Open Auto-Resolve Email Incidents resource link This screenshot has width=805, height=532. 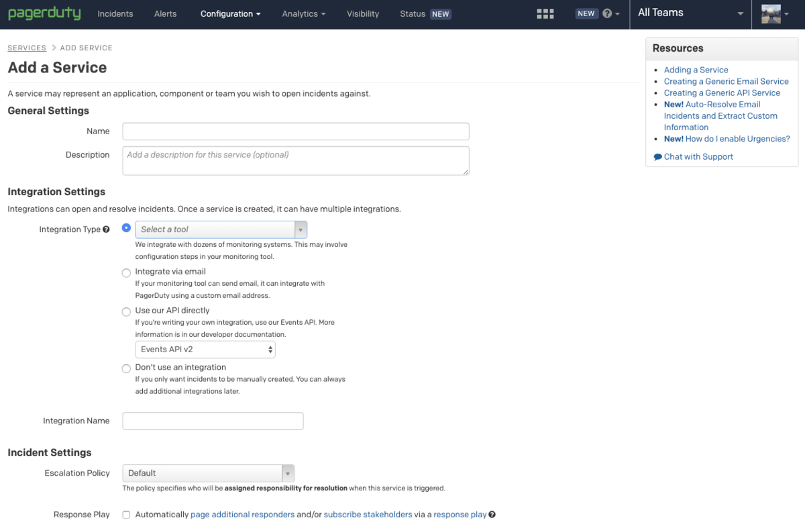click(720, 115)
